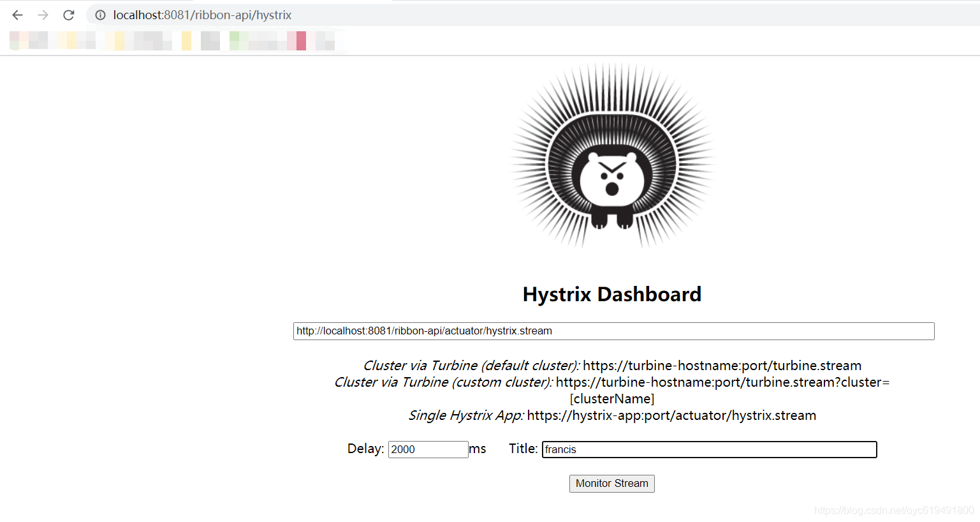Click the browser forward arrow

point(43,15)
